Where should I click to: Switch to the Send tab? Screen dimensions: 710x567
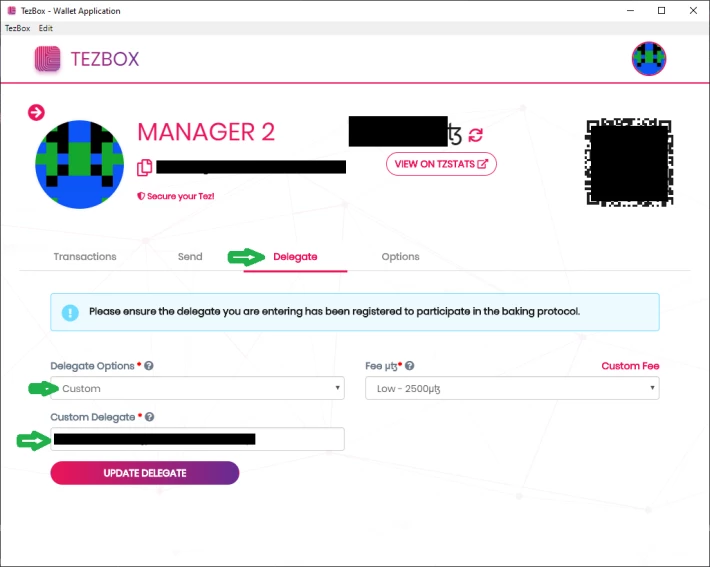(x=190, y=257)
